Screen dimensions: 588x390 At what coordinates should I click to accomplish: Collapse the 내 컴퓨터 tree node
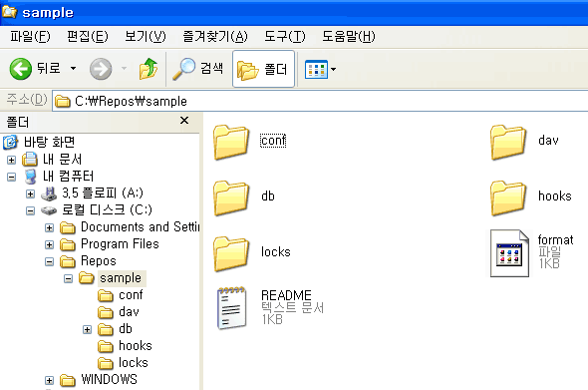tap(11, 178)
